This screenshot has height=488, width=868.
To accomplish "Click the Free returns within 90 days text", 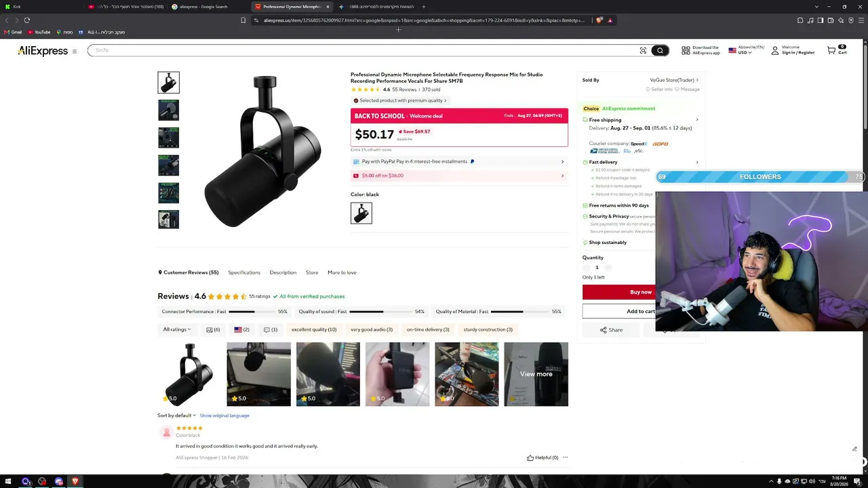I will [618, 205].
